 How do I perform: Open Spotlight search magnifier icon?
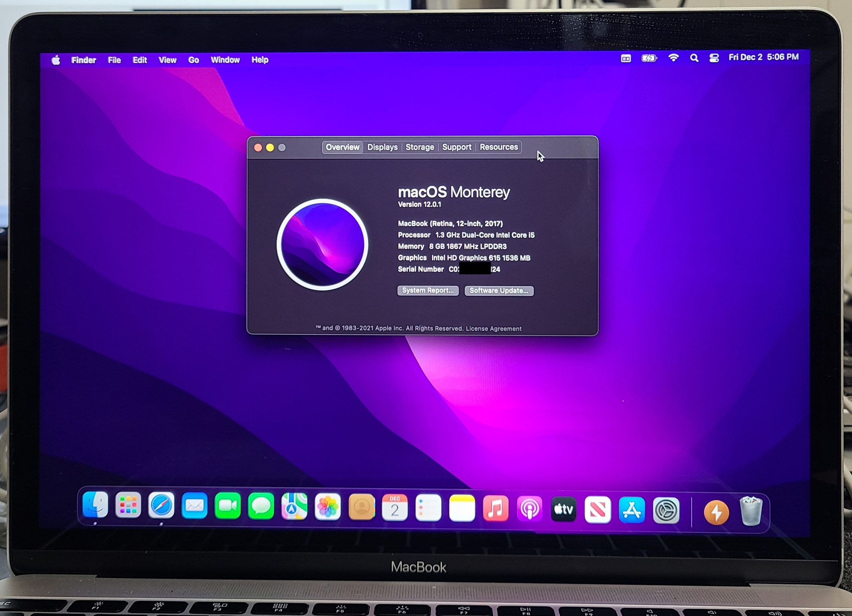(694, 58)
